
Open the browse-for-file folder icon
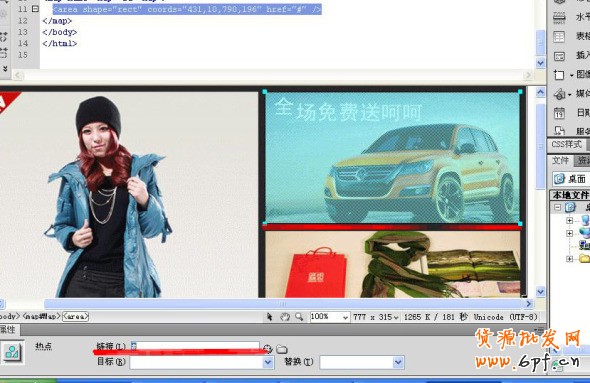click(x=282, y=349)
